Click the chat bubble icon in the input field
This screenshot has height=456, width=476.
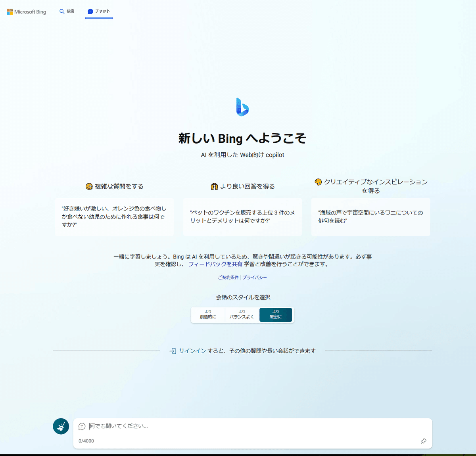[82, 426]
